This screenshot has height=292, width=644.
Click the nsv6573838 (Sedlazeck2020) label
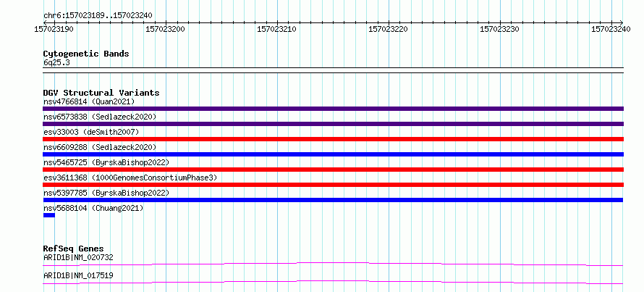tap(100, 117)
